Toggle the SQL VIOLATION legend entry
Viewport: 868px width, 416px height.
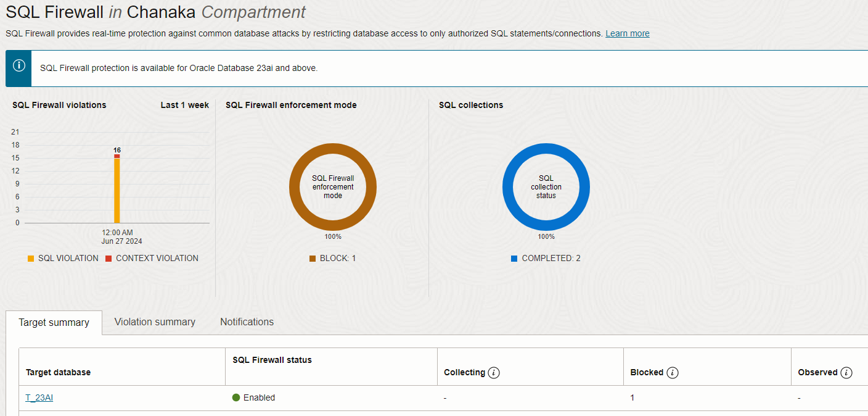click(x=62, y=258)
